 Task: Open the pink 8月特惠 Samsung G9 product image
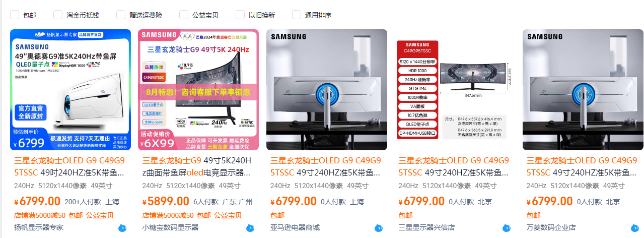[x=198, y=90]
